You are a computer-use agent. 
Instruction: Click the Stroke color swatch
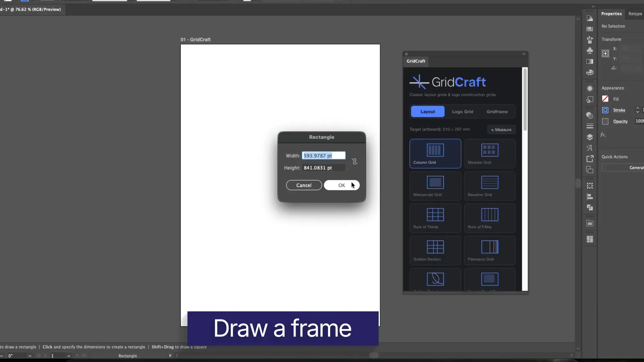[605, 110]
